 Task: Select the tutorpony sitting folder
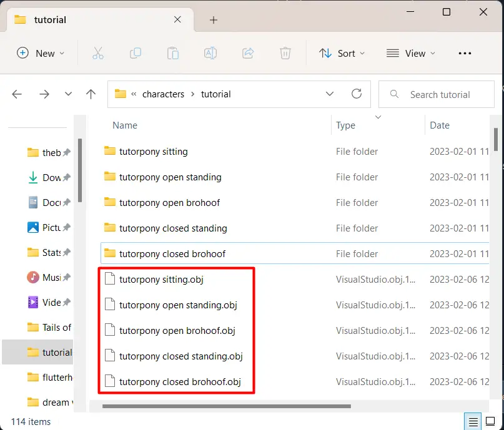point(295,151)
